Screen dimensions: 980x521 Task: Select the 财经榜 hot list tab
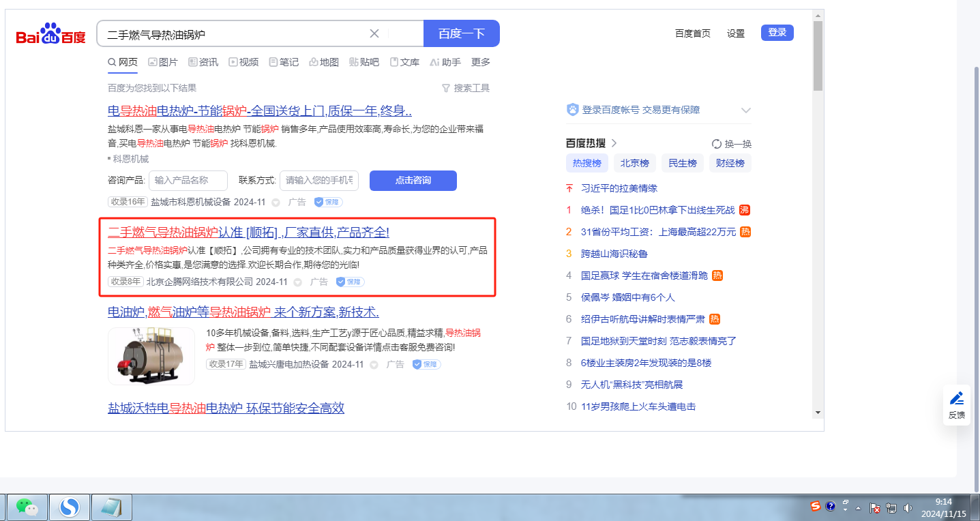point(730,163)
